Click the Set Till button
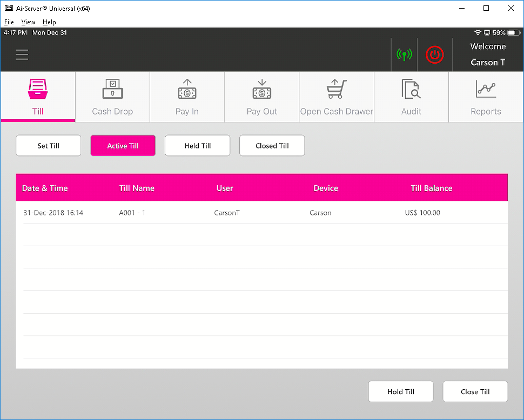This screenshot has width=524, height=420. 49,146
